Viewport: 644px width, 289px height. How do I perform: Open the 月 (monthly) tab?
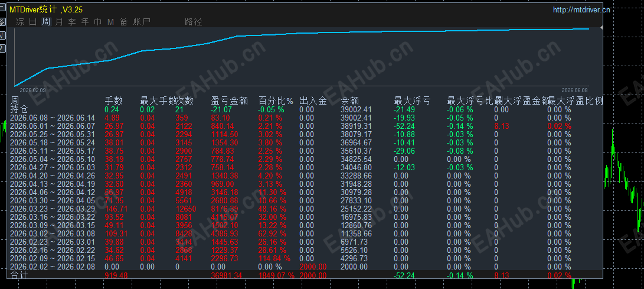59,22
